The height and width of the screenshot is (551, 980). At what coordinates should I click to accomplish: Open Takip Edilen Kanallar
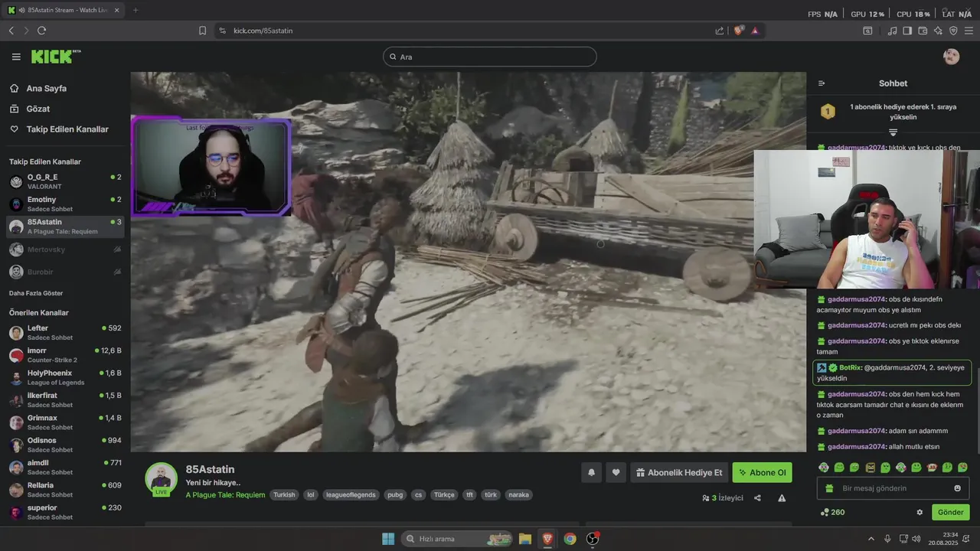67,129
